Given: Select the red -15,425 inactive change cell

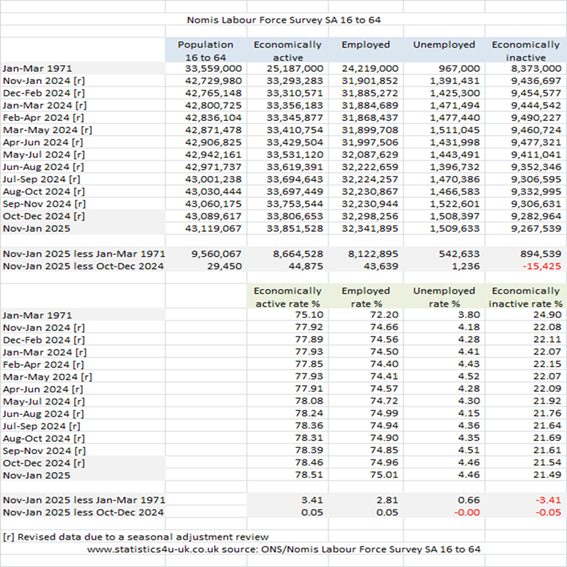Looking at the screenshot, I should point(542,266).
